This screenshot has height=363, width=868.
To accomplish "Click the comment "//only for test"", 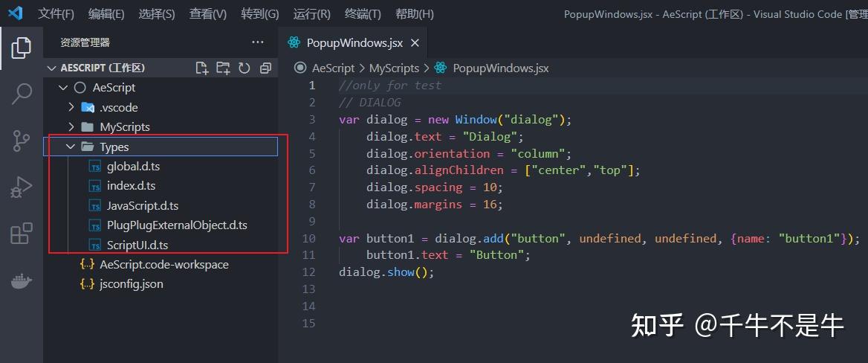I will point(390,86).
